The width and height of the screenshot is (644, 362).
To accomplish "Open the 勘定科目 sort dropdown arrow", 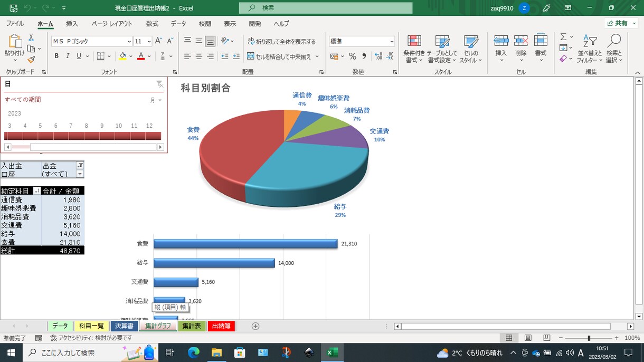I will pyautogui.click(x=36, y=191).
